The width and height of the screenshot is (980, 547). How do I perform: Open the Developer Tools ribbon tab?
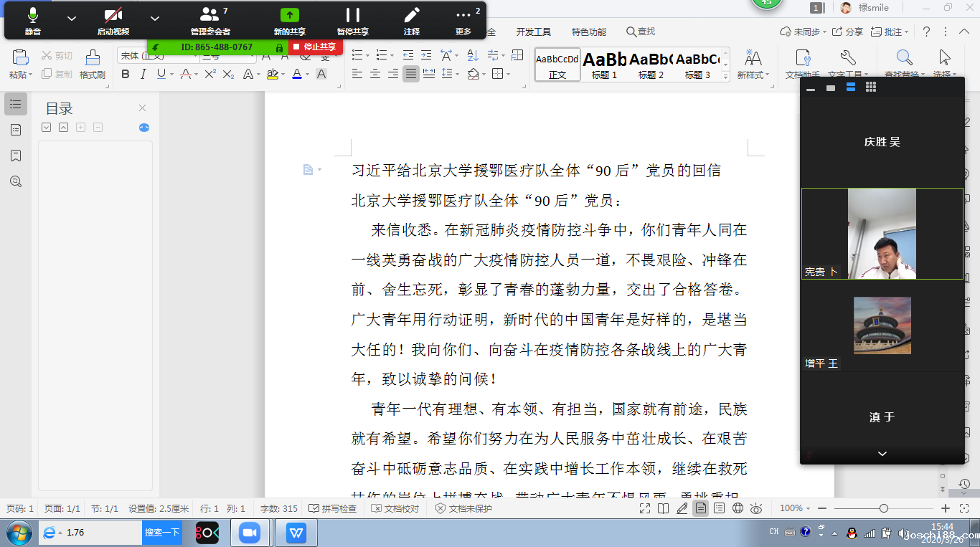533,32
